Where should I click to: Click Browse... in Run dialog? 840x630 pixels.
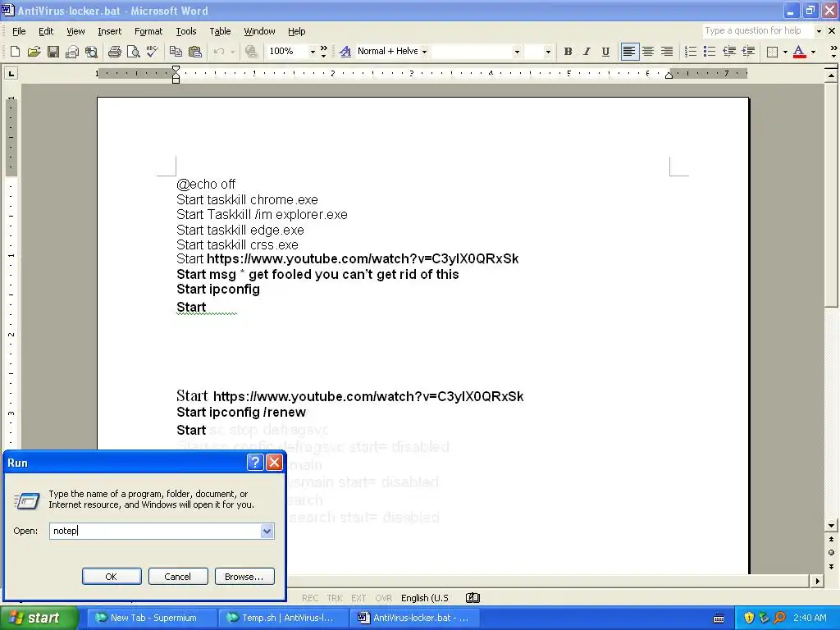click(244, 577)
